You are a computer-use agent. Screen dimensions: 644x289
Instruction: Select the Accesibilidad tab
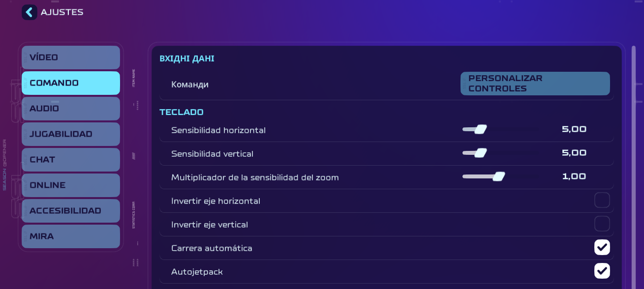click(71, 211)
